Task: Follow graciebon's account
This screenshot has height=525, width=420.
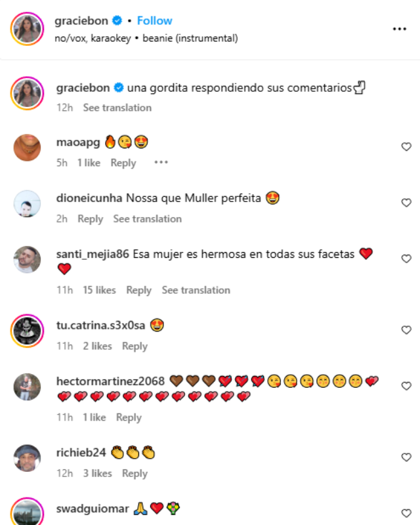Action: [x=154, y=21]
